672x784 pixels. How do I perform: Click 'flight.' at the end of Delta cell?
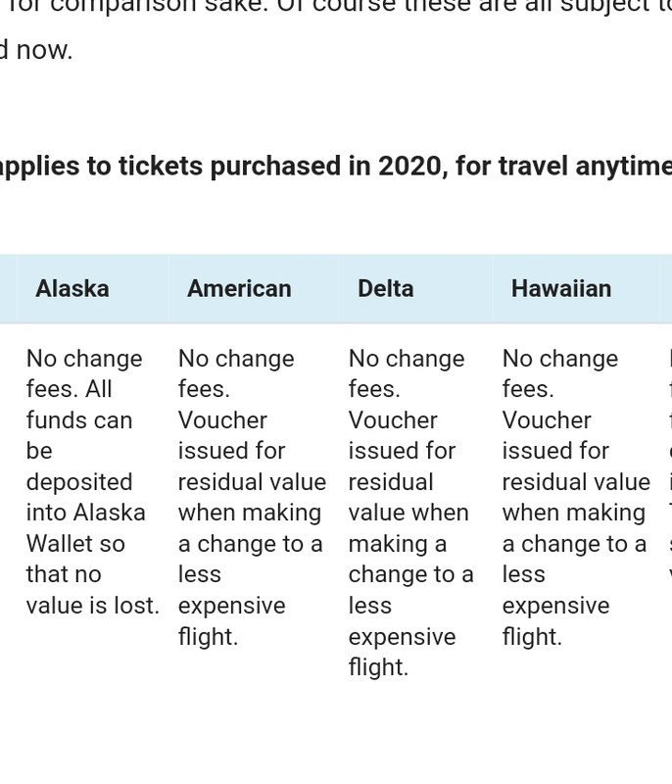pyautogui.click(x=378, y=667)
